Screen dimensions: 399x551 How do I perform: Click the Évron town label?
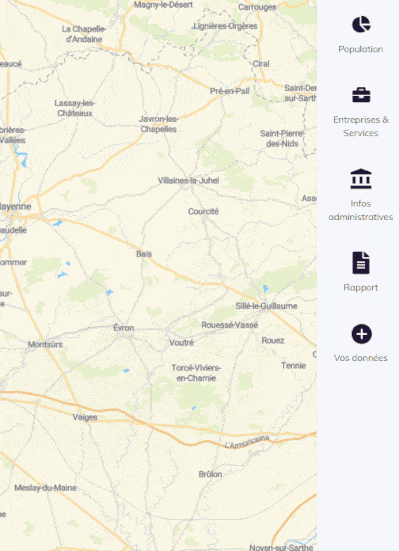[123, 328]
